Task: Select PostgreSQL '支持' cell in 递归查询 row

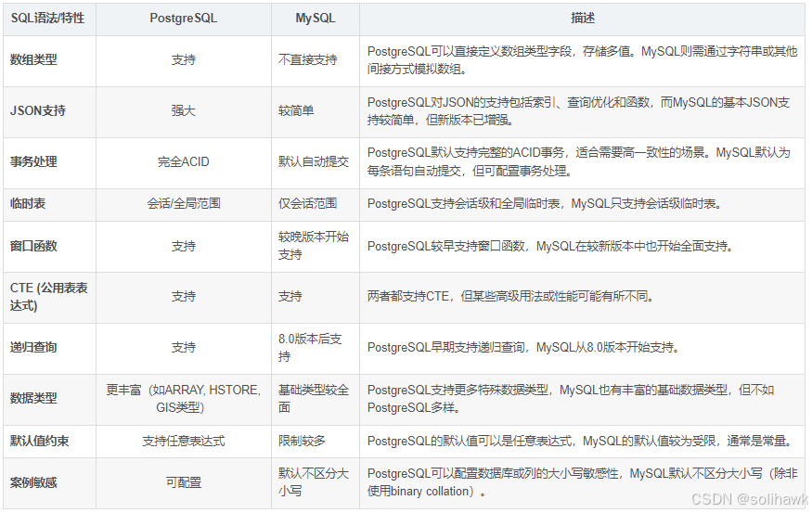Action: pos(184,347)
